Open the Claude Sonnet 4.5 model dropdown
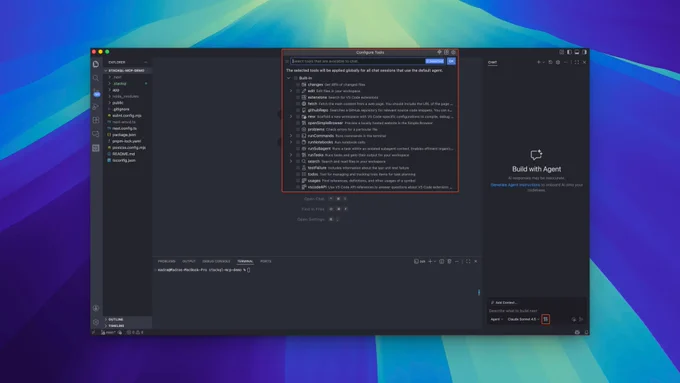680x383 pixels. coord(523,319)
